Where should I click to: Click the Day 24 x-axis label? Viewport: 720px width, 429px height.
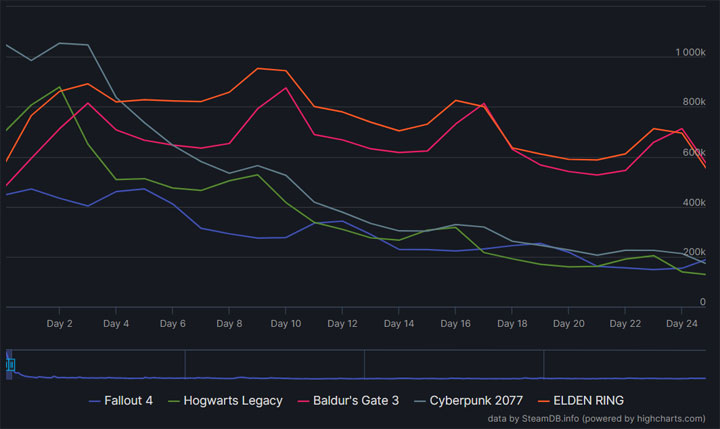point(682,324)
